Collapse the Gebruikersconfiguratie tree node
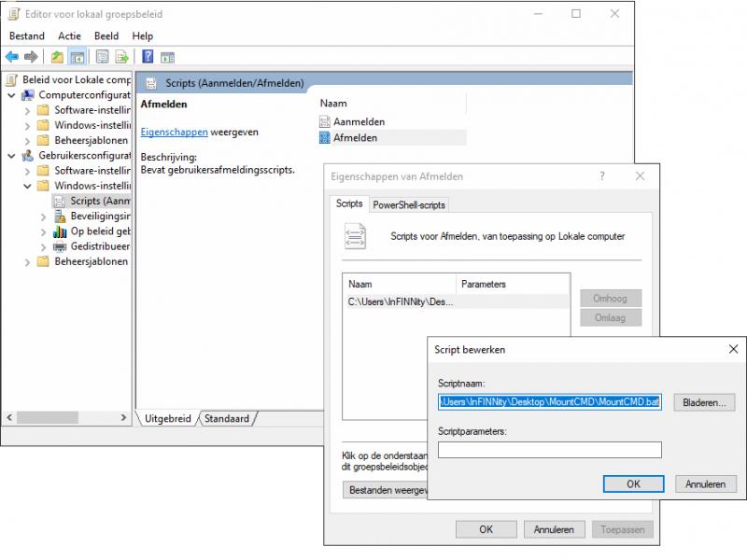Image resolution: width=747 pixels, height=560 pixels. pos(11,156)
